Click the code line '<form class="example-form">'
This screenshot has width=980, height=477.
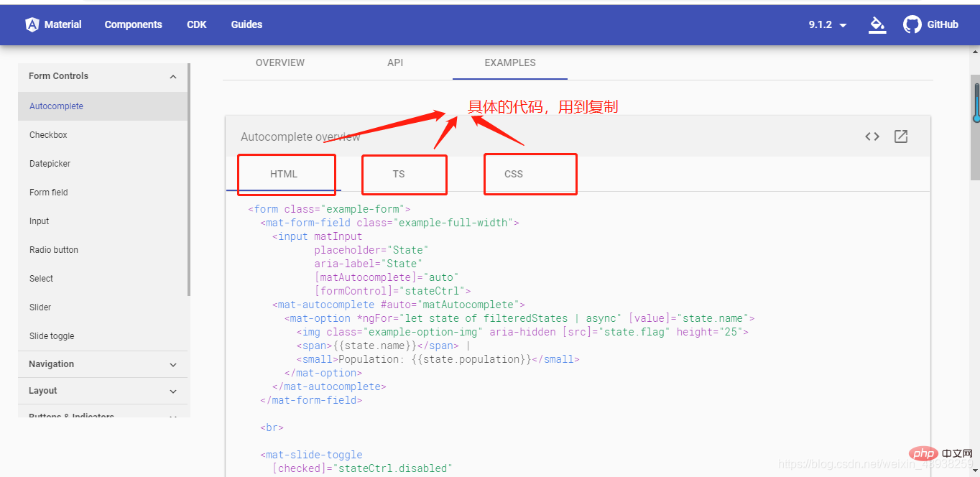329,209
